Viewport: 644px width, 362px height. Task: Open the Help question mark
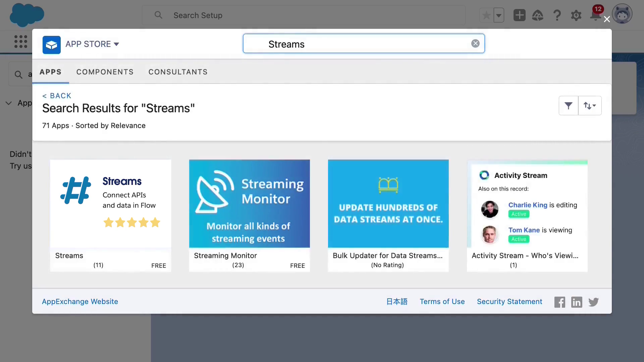click(x=557, y=15)
